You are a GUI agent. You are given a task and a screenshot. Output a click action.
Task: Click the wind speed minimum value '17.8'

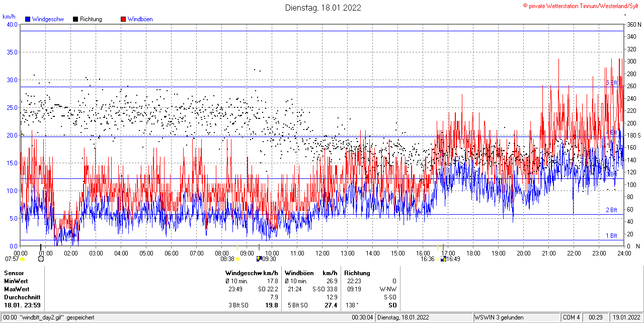[x=273, y=281]
